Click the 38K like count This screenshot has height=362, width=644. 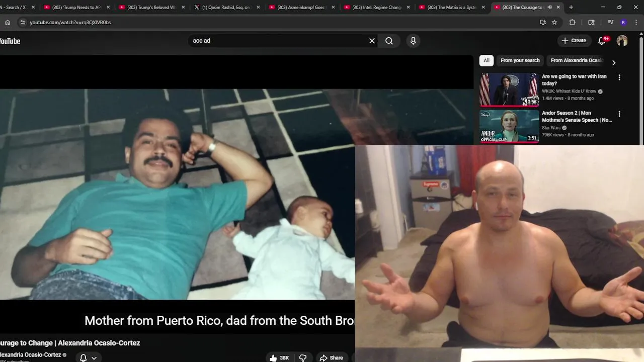[x=284, y=358]
